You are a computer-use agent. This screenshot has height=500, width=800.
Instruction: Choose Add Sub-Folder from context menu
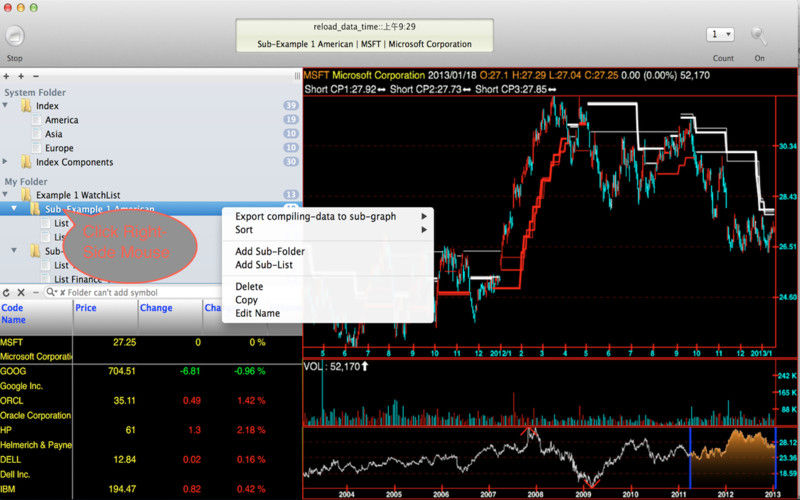point(328,252)
